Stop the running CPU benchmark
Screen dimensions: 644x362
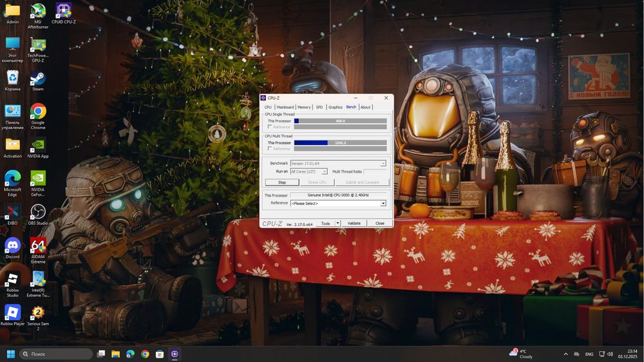point(282,182)
